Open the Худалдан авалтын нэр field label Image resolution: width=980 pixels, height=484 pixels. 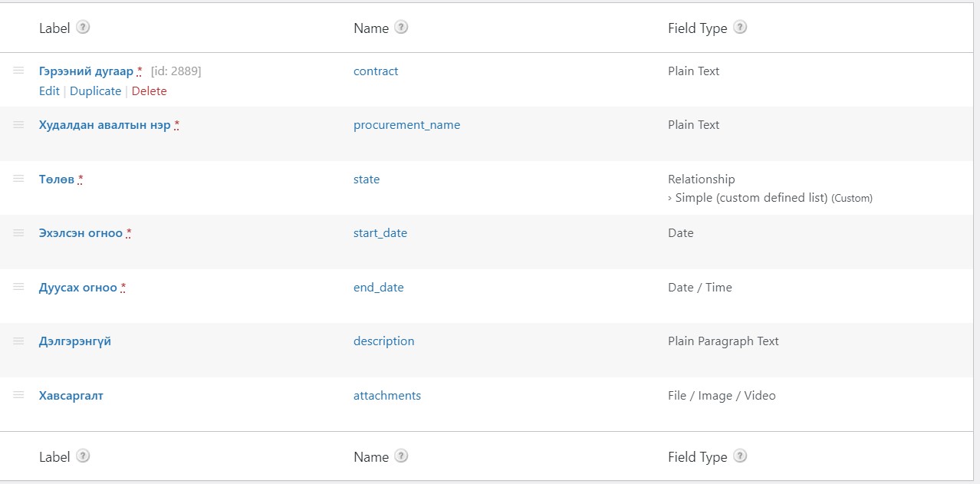click(x=104, y=125)
